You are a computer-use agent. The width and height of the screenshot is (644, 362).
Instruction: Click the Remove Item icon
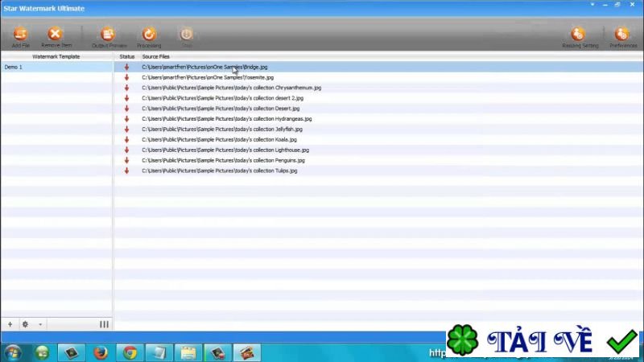point(55,35)
